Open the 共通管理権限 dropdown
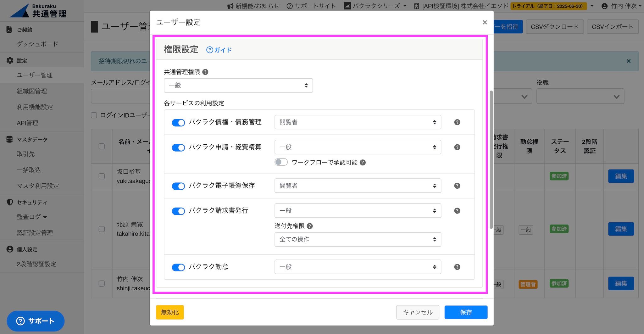This screenshot has width=644, height=334. (238, 86)
